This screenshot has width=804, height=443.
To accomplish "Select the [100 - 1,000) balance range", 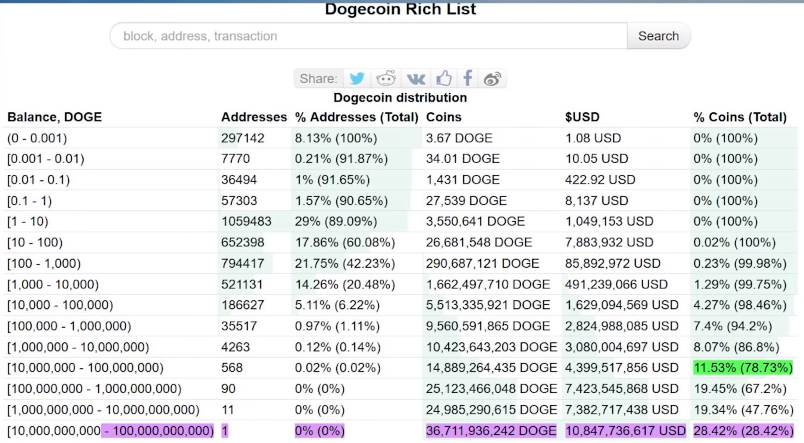I will 44,264.
